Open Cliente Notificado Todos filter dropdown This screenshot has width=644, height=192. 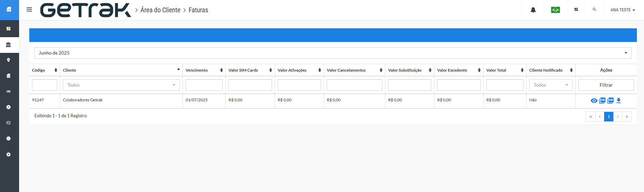pos(551,85)
